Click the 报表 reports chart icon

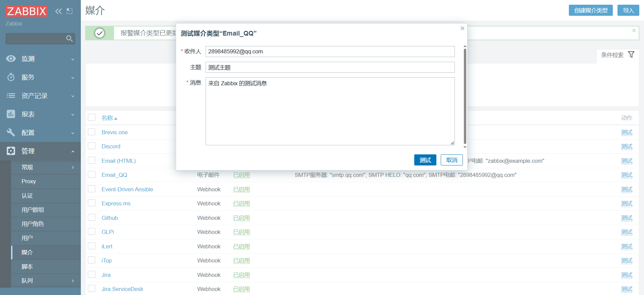click(11, 114)
